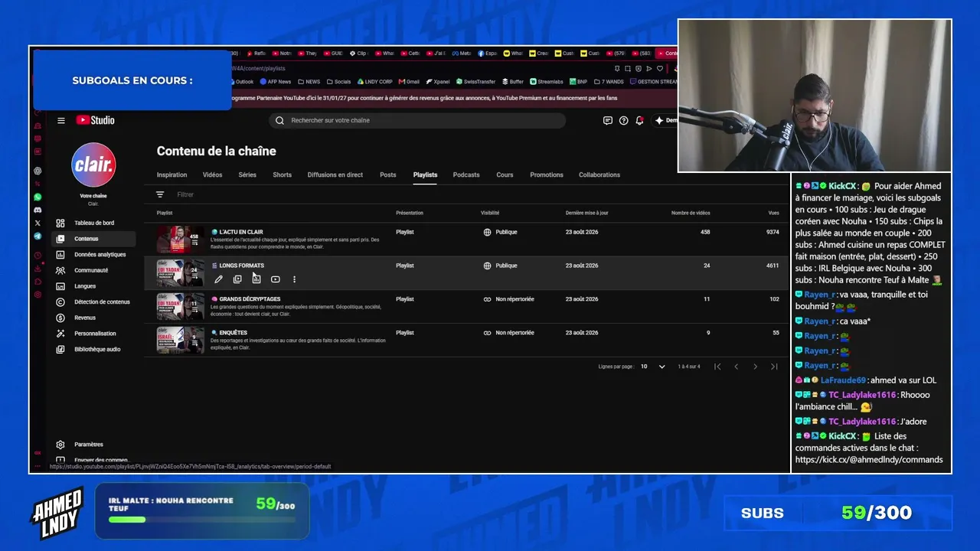Viewport: 980px width, 551px height.
Task: Open analytics icon for LONGS FORMATS
Action: tap(256, 279)
